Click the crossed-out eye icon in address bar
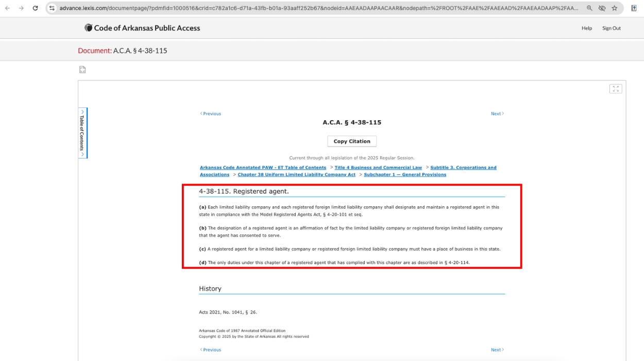This screenshot has height=361, width=644. click(602, 8)
